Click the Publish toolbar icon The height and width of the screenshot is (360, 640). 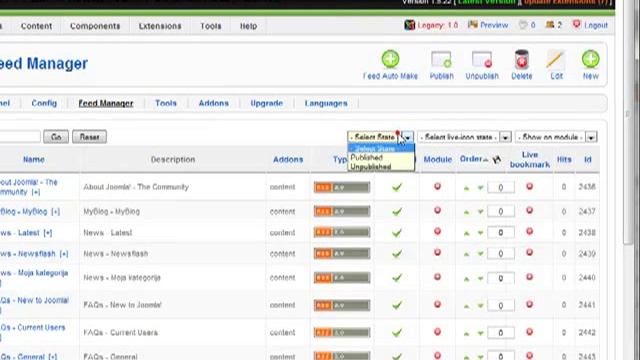pyautogui.click(x=441, y=60)
